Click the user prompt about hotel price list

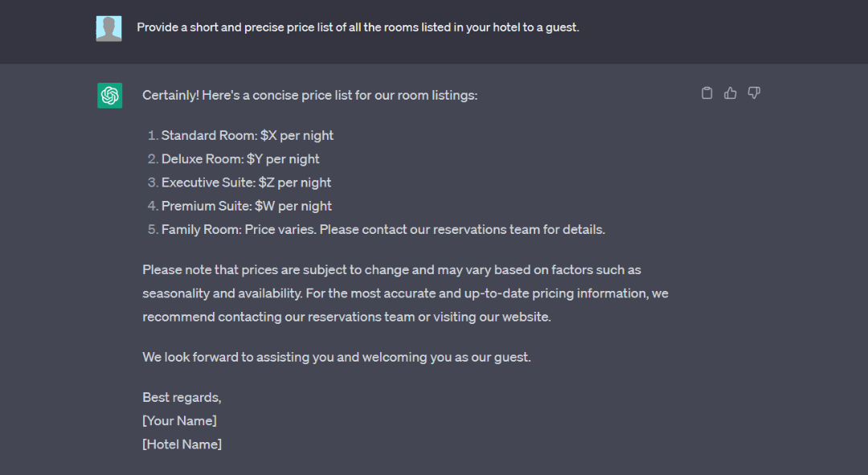(x=358, y=27)
